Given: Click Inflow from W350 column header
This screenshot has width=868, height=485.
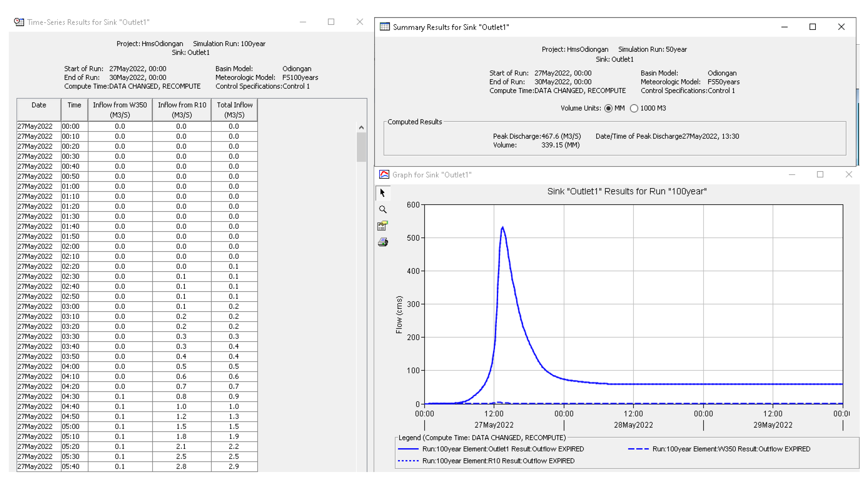Looking at the screenshot, I should tap(120, 110).
